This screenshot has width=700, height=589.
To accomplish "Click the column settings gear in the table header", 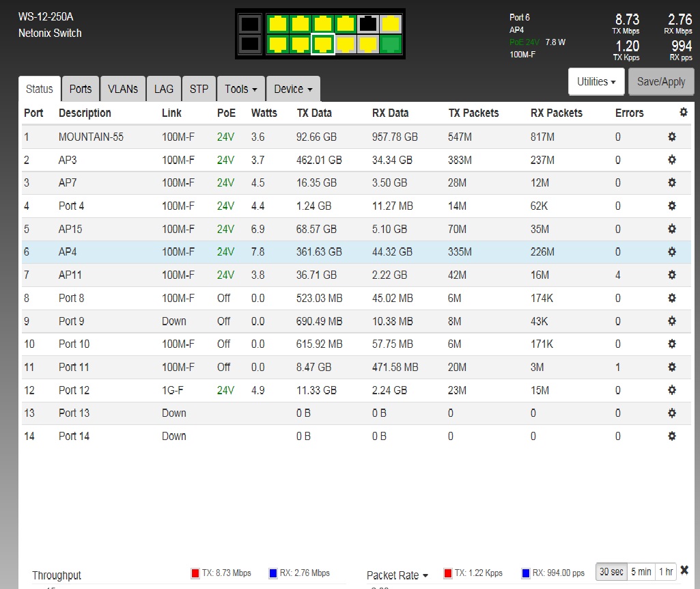I will coord(683,113).
